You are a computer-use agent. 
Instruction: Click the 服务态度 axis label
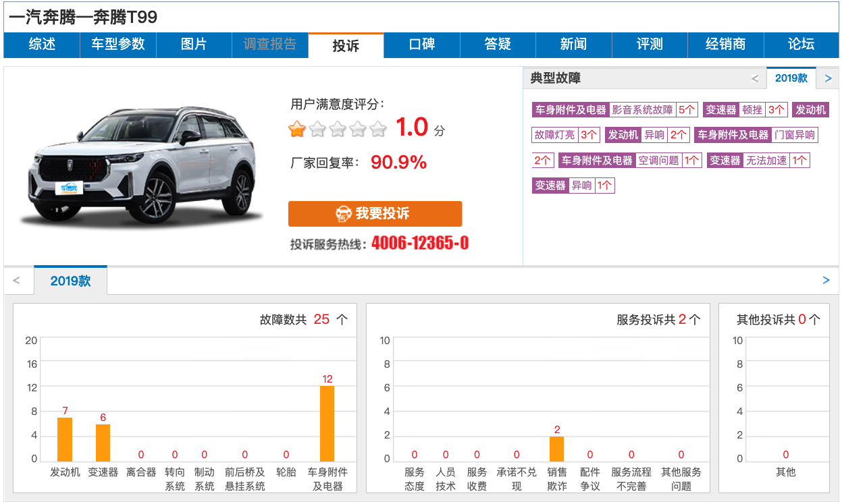(x=415, y=479)
